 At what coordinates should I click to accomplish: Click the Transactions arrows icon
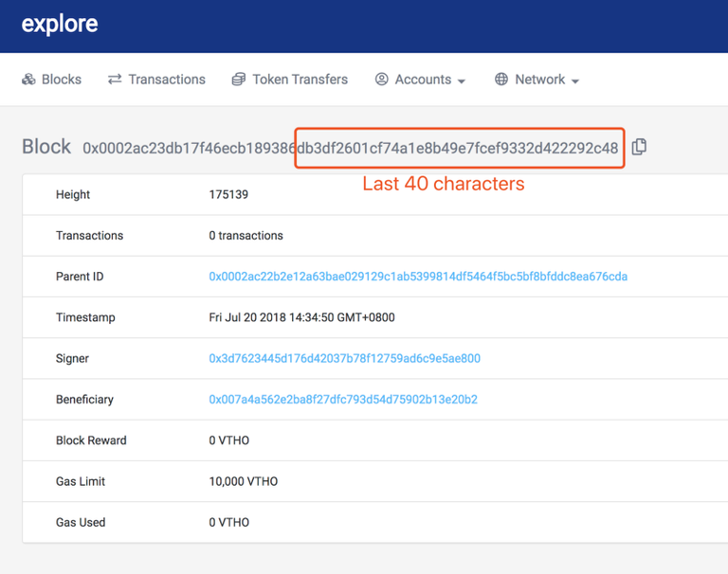point(115,80)
